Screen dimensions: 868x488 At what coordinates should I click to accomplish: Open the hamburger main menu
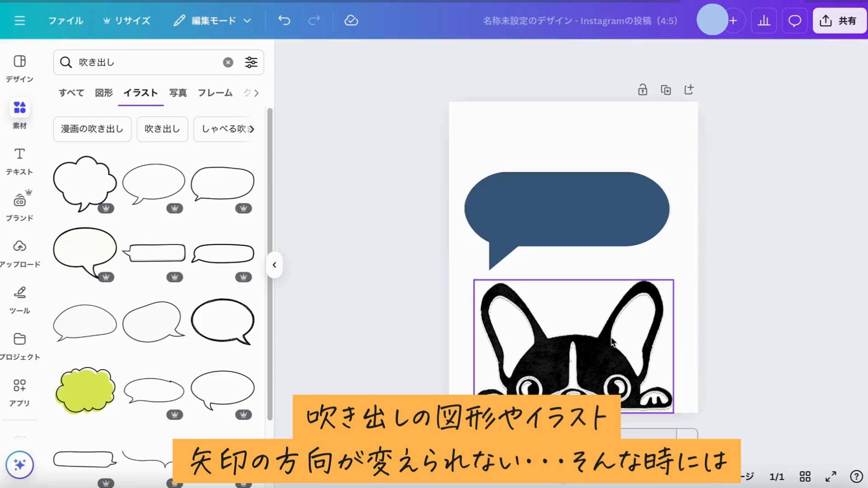tap(19, 20)
